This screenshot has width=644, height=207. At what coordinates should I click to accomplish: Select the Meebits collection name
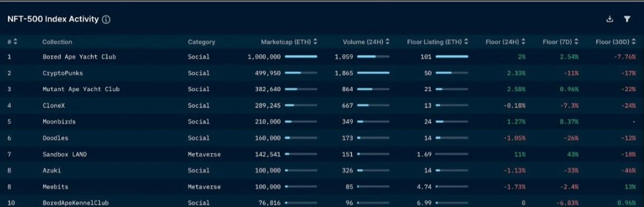click(55, 186)
